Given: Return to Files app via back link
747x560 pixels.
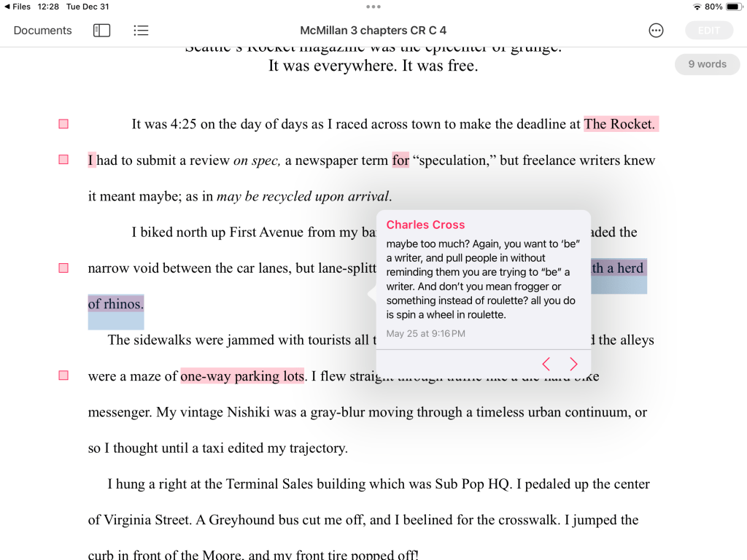Looking at the screenshot, I should coord(18,7).
